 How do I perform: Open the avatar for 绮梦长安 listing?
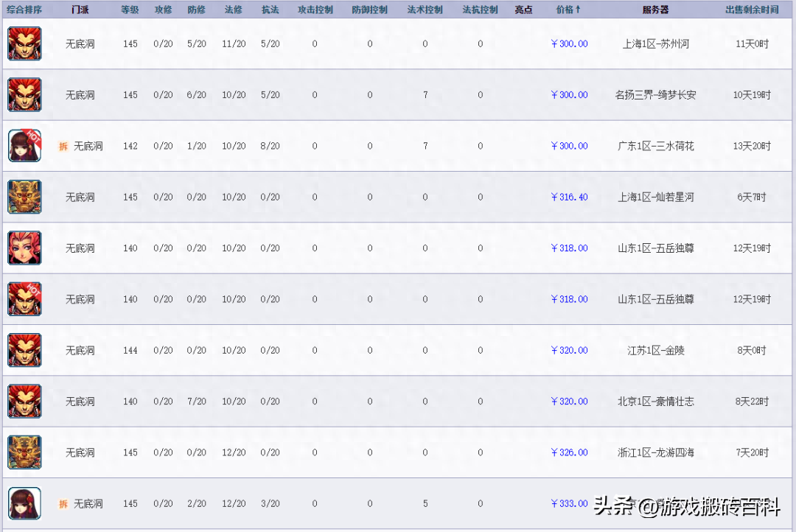[x=24, y=94]
